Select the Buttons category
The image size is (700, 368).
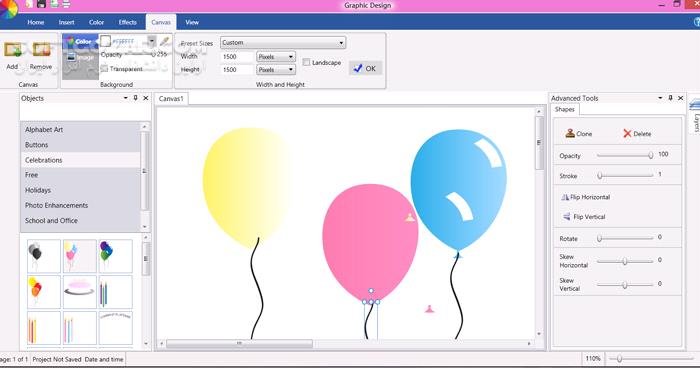click(80, 145)
